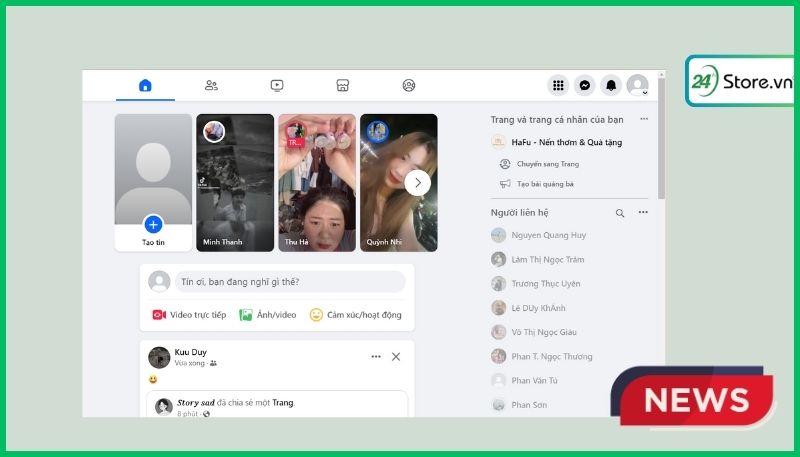Open Messenger chats
The width and height of the screenshot is (800, 457).
point(585,85)
